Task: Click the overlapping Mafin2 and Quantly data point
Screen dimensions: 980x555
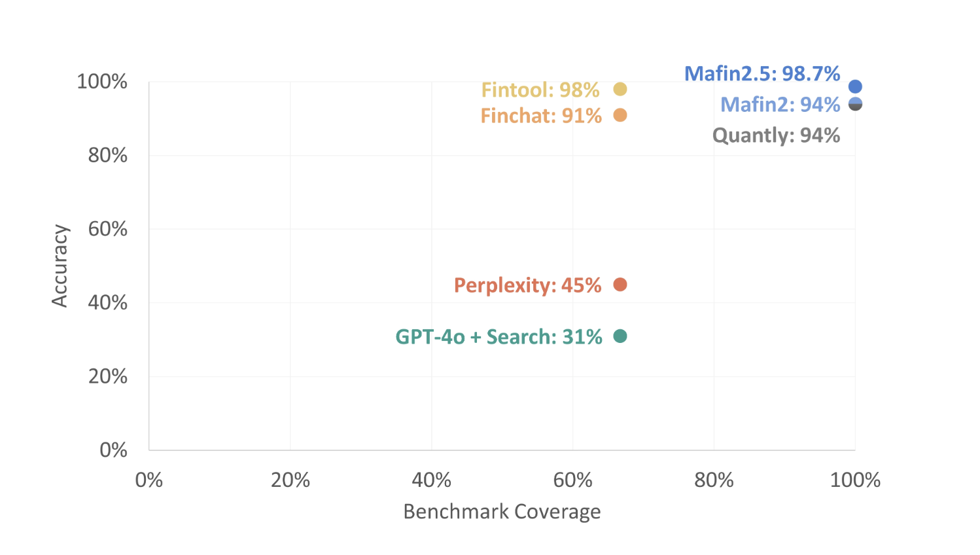Action: pos(855,104)
